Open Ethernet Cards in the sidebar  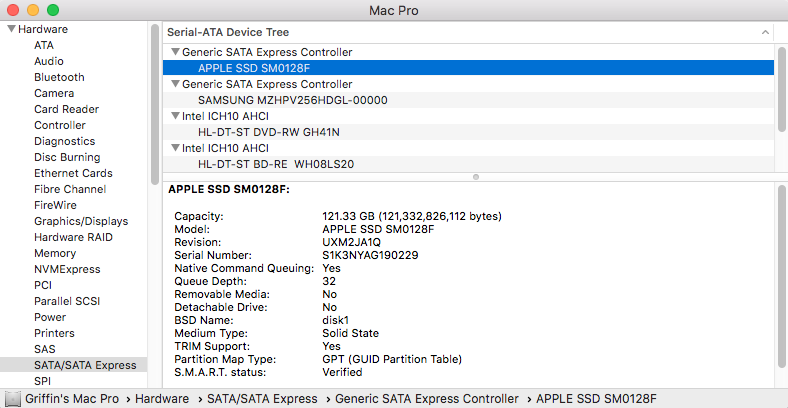click(x=73, y=173)
